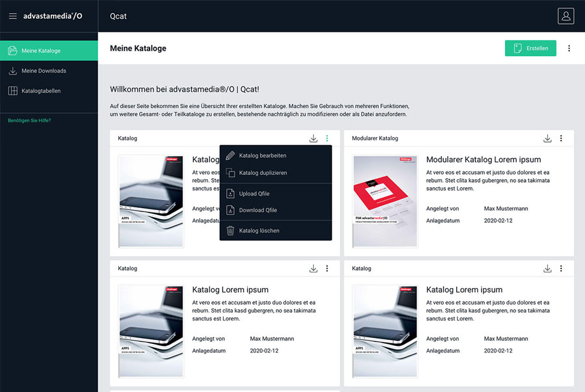This screenshot has width=585, height=392.
Task: Click the Benötigen Sie Hilfe? link
Action: pyautogui.click(x=29, y=120)
